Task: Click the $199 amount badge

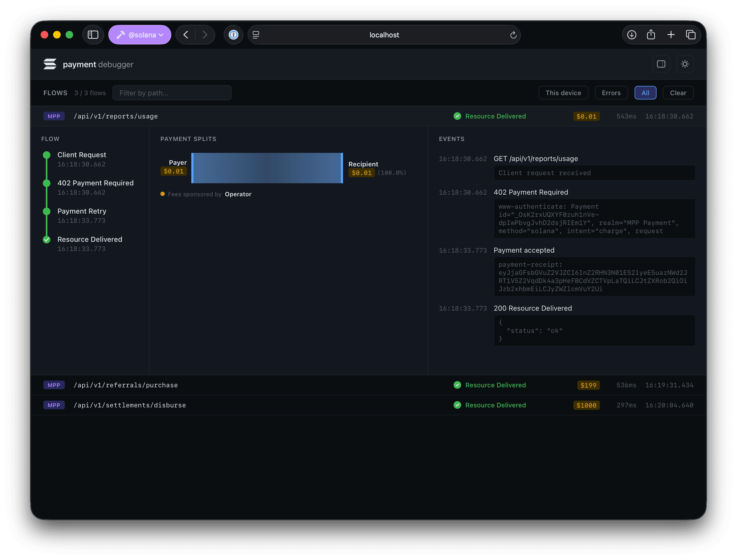Action: coord(589,385)
